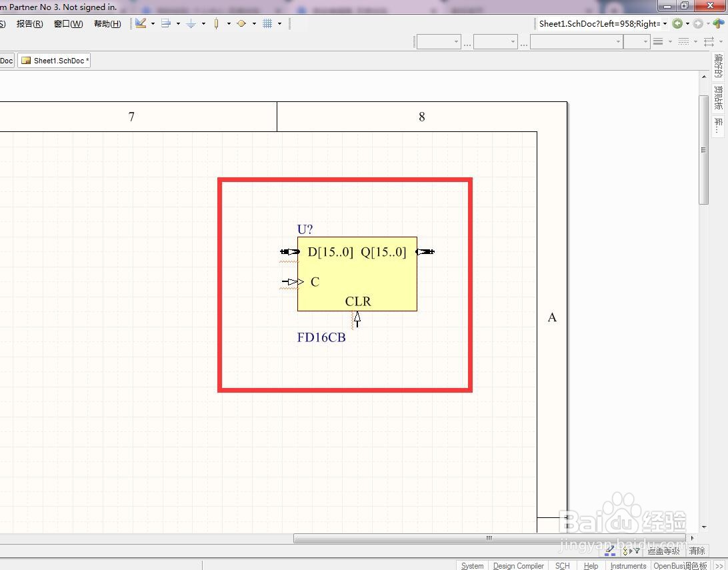Click the SCH panel button

click(x=562, y=565)
